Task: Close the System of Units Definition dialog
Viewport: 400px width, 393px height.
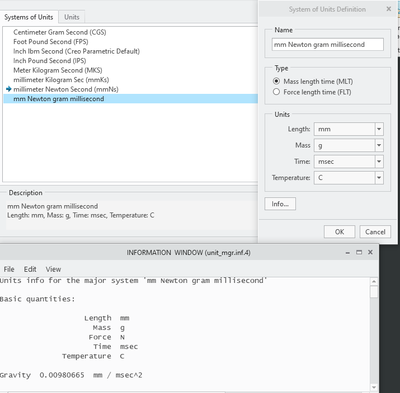Action: (389, 9)
